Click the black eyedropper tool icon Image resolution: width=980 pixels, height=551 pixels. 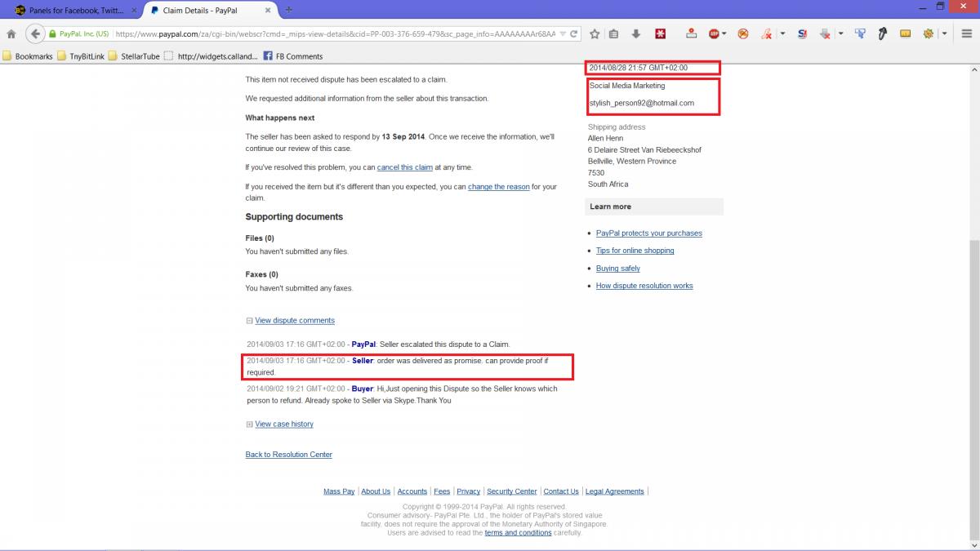[x=883, y=34]
